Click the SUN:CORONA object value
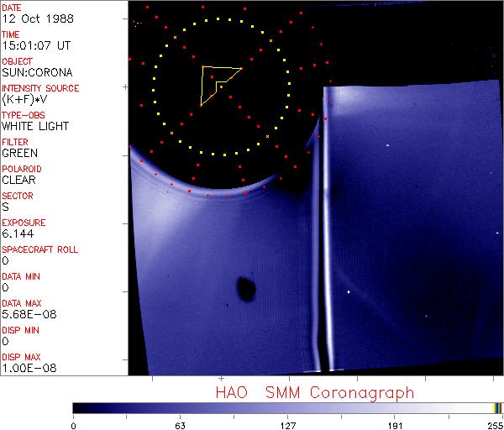The height and width of the screenshot is (430, 504). [38, 72]
